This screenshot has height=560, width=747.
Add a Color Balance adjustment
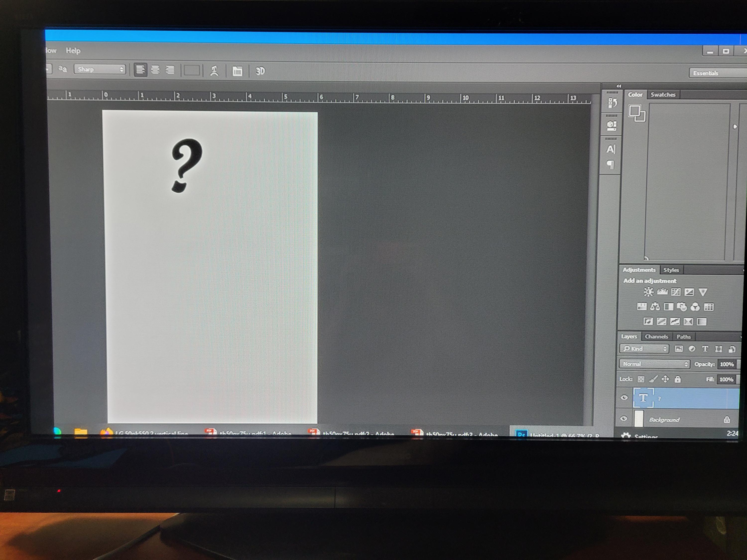click(x=655, y=306)
